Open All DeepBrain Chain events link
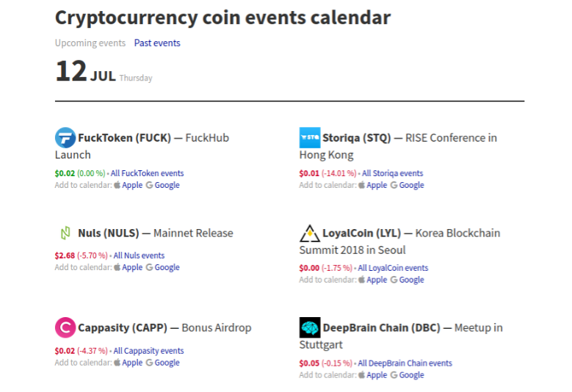 [x=405, y=363]
